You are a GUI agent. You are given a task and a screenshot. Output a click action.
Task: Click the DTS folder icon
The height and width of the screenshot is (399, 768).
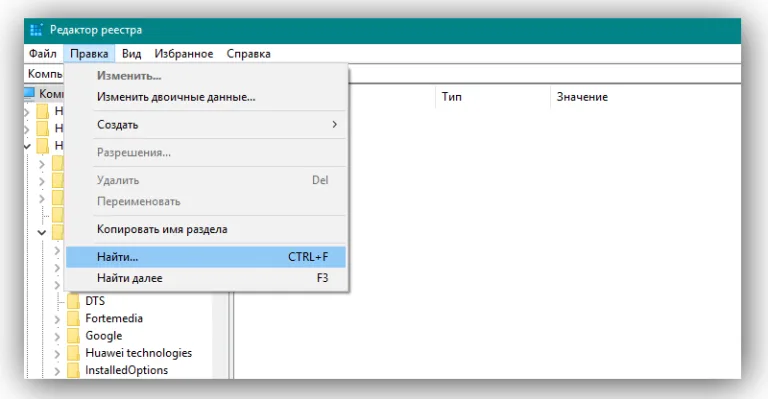click(x=73, y=302)
